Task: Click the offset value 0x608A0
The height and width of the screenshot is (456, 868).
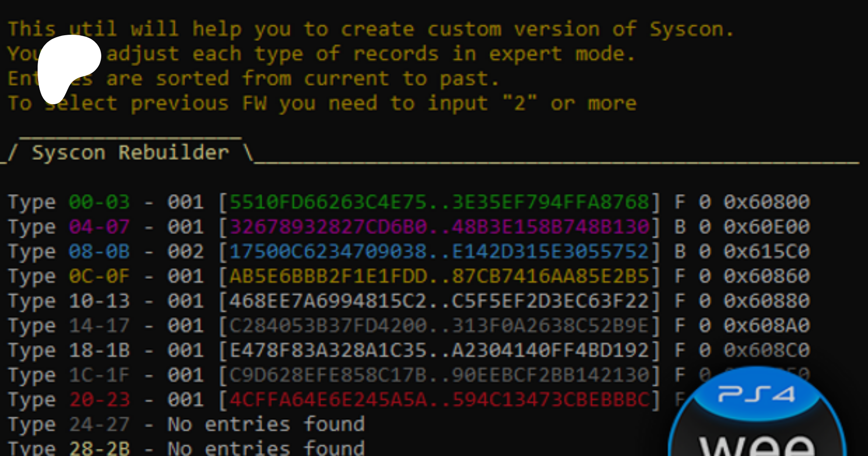Action: 766,326
